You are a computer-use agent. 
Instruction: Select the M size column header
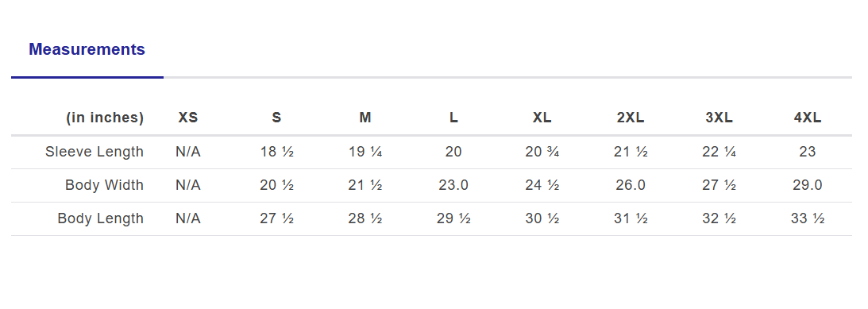tap(365, 118)
